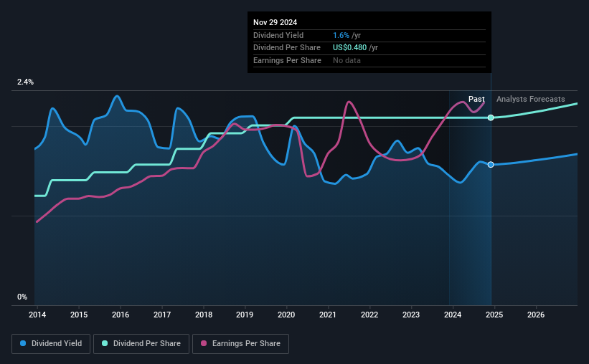
Task: Click the 0% y-axis label
Action: [x=22, y=297]
